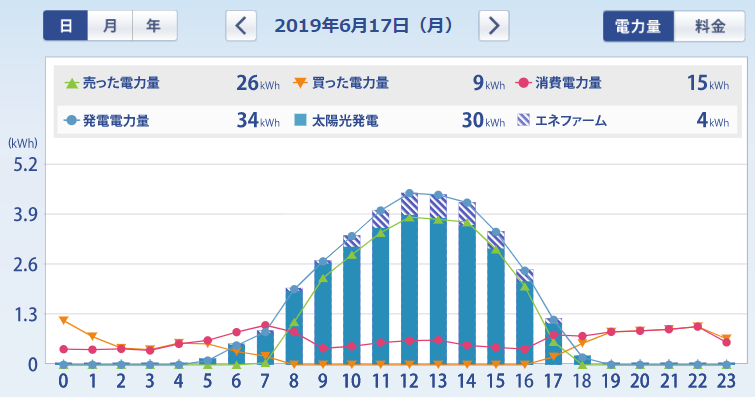Click the 26 kWh sold value
Viewport: 755px width, 397px height.
click(x=258, y=83)
